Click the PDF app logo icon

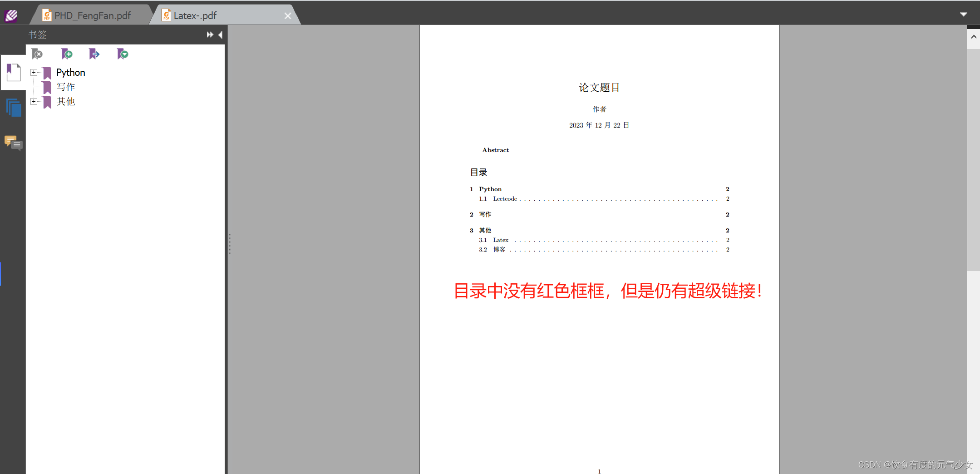11,16
